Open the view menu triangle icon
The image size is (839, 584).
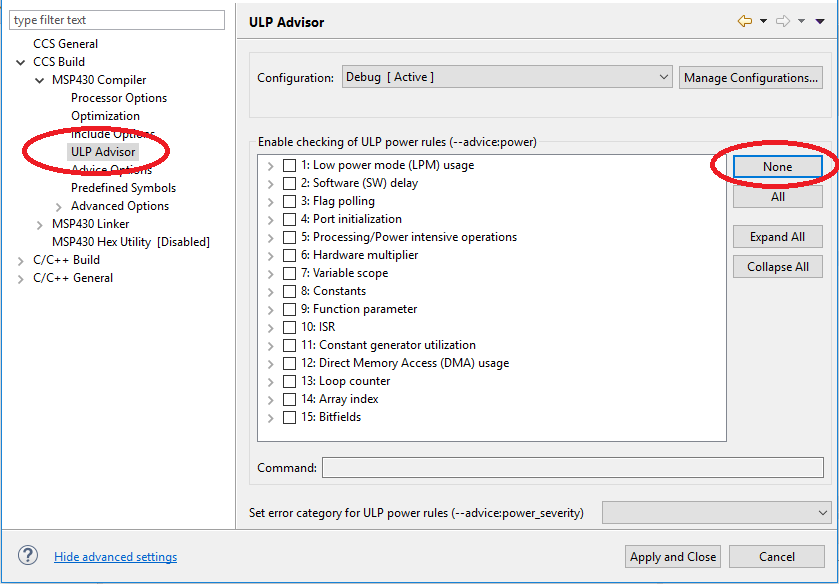[x=820, y=21]
